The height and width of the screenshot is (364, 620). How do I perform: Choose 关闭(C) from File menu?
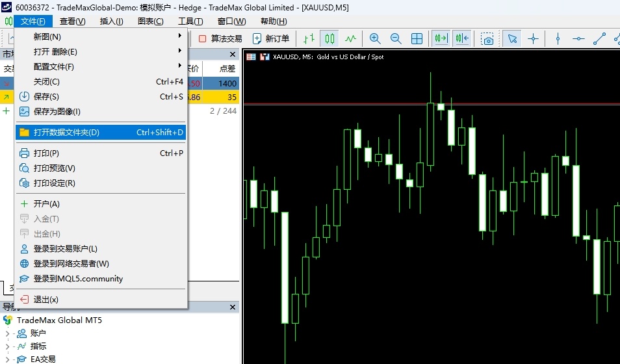[101, 82]
